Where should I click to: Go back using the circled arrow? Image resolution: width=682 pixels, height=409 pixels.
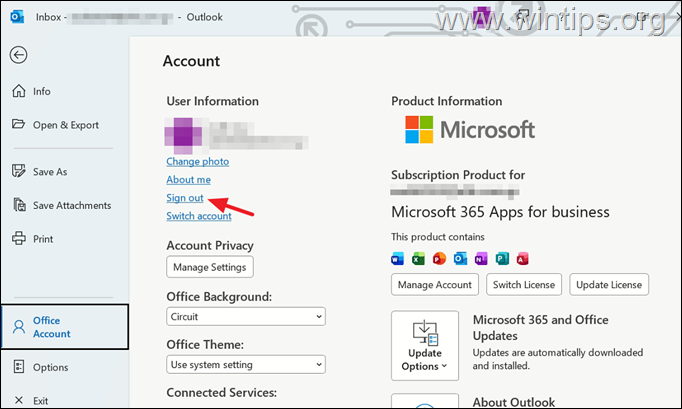coord(18,55)
